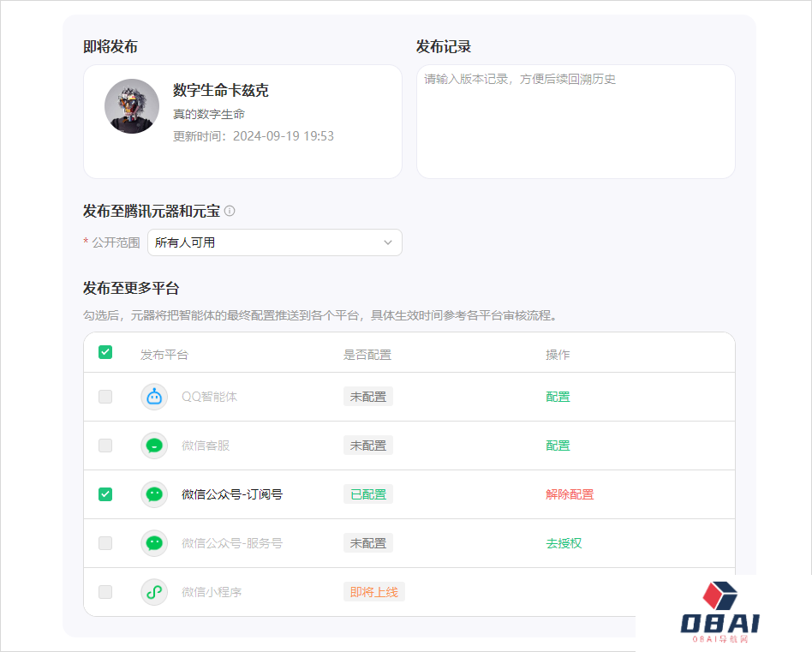812x652 pixels.
Task: Click the 微信小程序 mini program icon
Action: click(154, 592)
